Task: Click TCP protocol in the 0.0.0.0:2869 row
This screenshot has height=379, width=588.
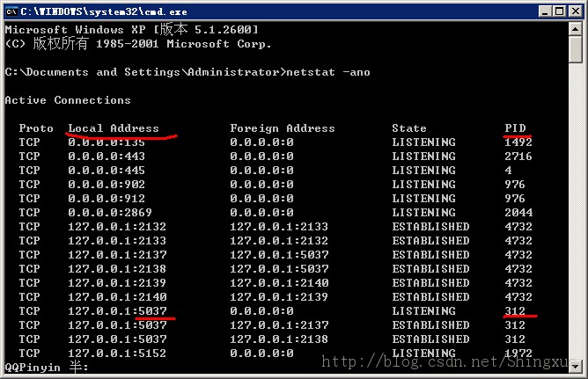Action: click(29, 212)
